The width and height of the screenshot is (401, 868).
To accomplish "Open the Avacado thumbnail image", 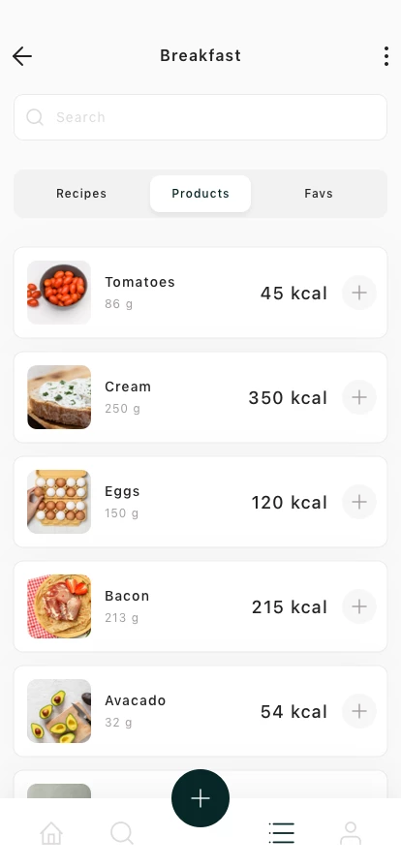I will tap(59, 711).
